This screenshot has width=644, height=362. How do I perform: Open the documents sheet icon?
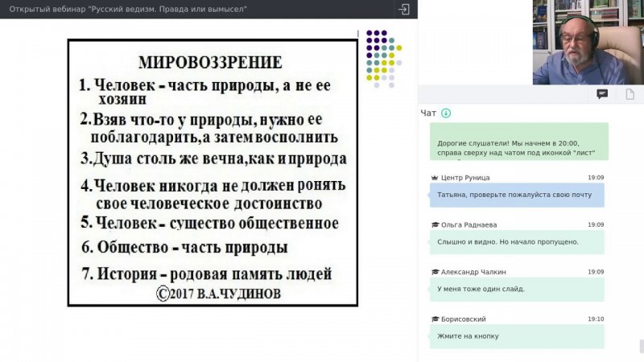click(630, 94)
